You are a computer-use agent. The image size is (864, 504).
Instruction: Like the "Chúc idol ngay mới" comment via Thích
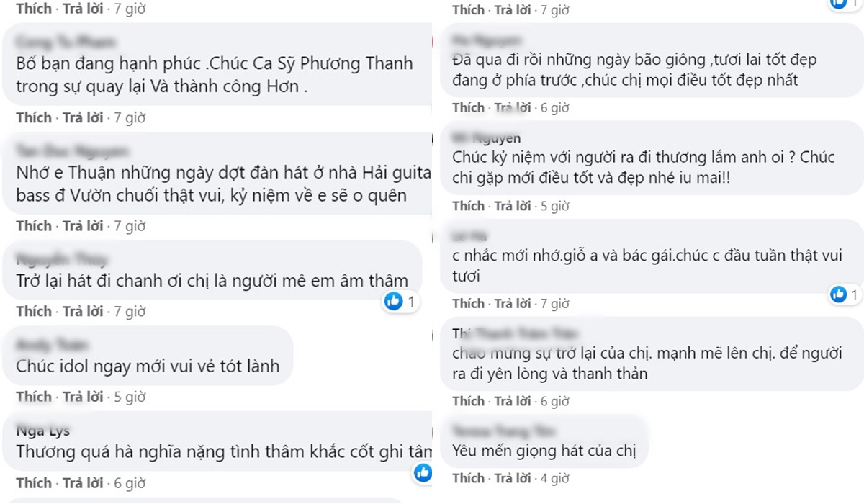[34, 397]
